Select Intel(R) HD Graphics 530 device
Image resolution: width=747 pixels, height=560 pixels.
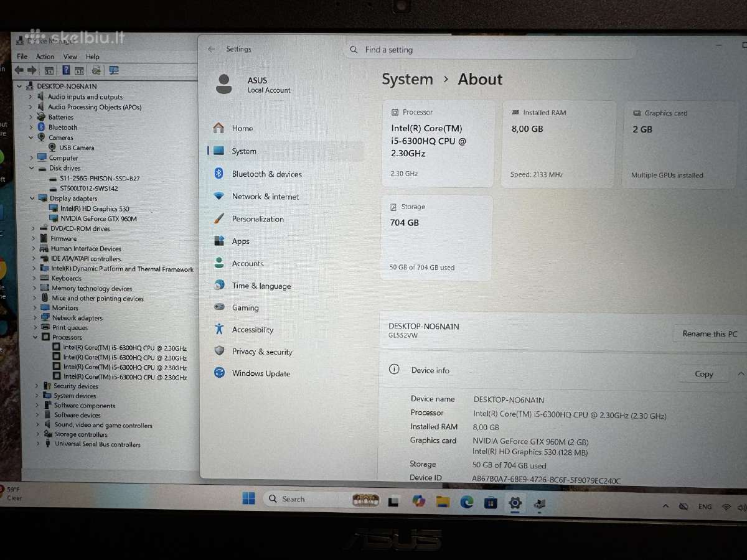95,208
